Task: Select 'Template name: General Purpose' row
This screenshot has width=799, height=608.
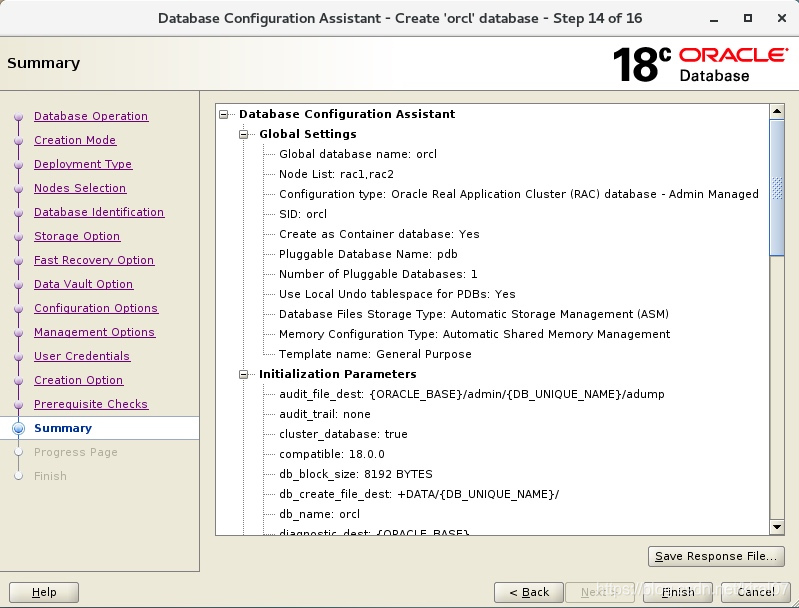Action: click(375, 354)
